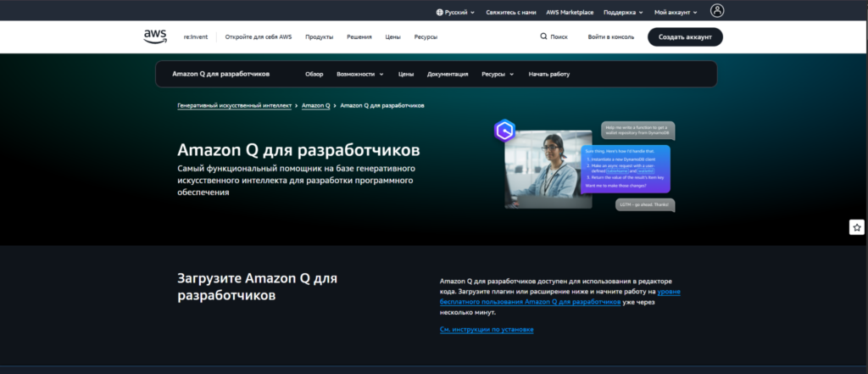The height and width of the screenshot is (374, 868).
Task: Open the re:Invent menu item
Action: [x=196, y=37]
